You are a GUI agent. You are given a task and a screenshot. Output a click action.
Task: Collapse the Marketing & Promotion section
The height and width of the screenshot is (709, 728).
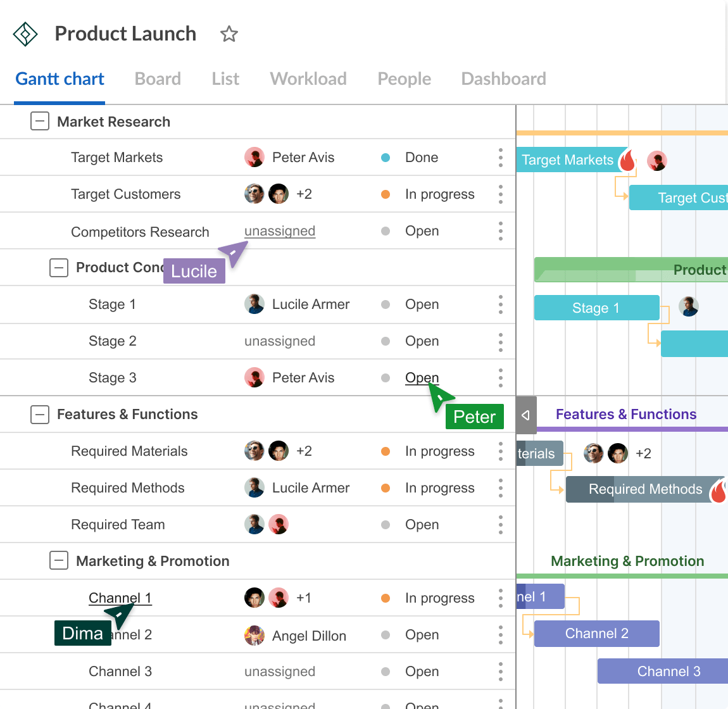click(59, 561)
